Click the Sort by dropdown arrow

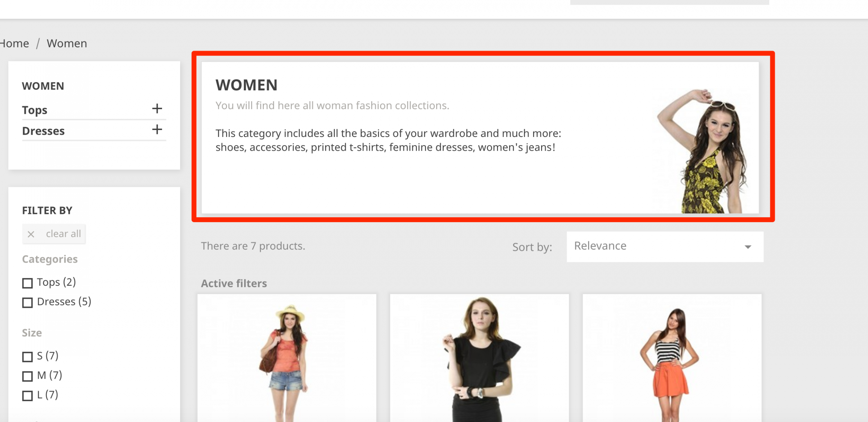click(x=748, y=247)
